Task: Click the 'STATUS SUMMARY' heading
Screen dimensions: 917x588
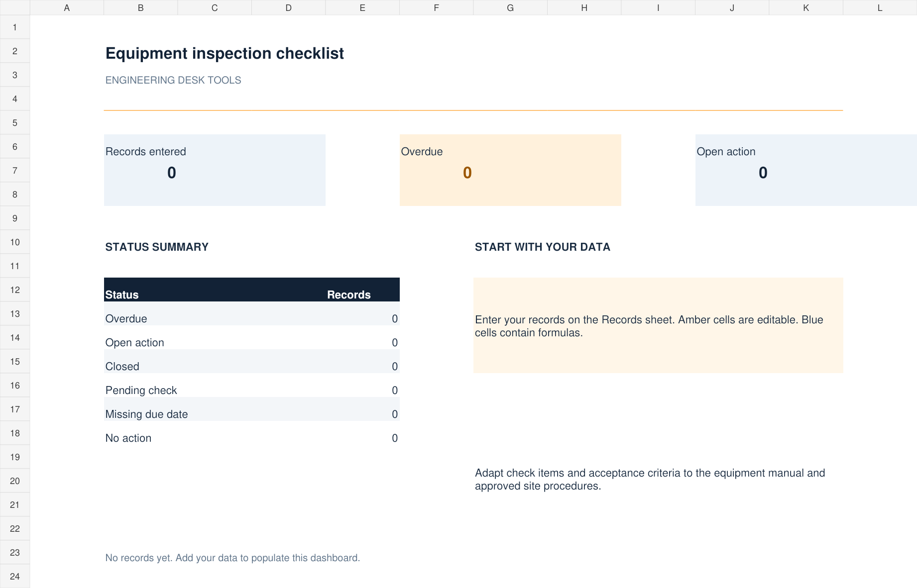Action: pos(157,247)
